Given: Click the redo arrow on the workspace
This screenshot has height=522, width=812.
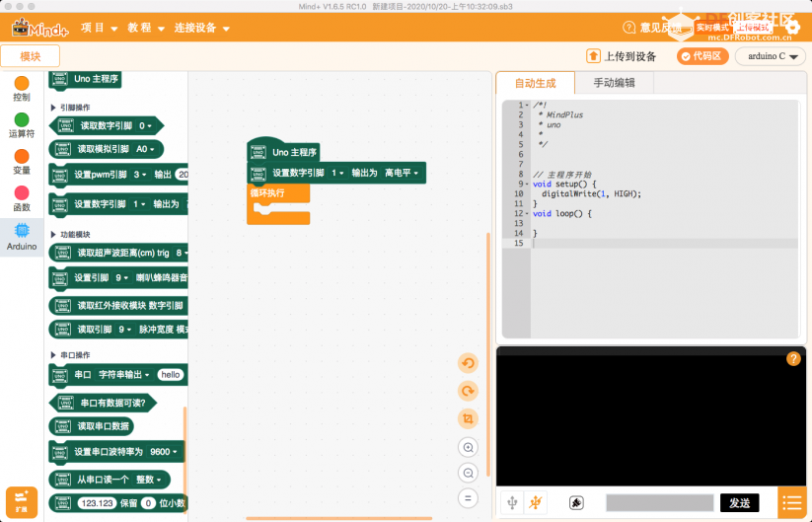Looking at the screenshot, I should pyautogui.click(x=468, y=391).
